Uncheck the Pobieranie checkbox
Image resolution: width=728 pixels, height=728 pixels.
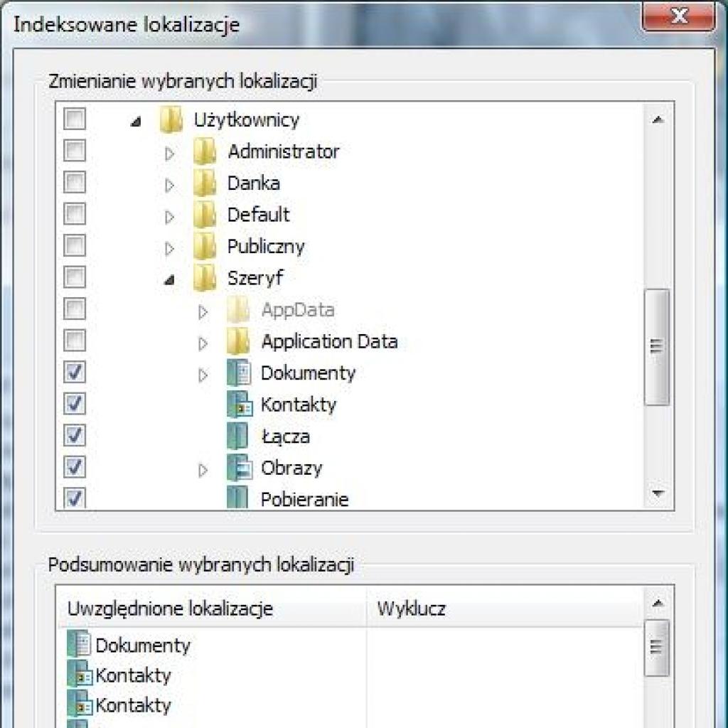pyautogui.click(x=75, y=498)
